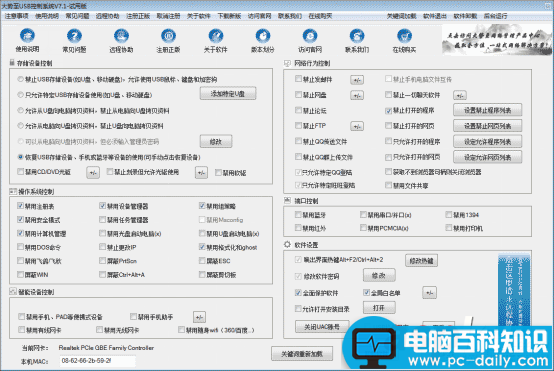Expand +/- beside 禁用手机助手
The height and width of the screenshot is (371, 554).
[x=199, y=317]
